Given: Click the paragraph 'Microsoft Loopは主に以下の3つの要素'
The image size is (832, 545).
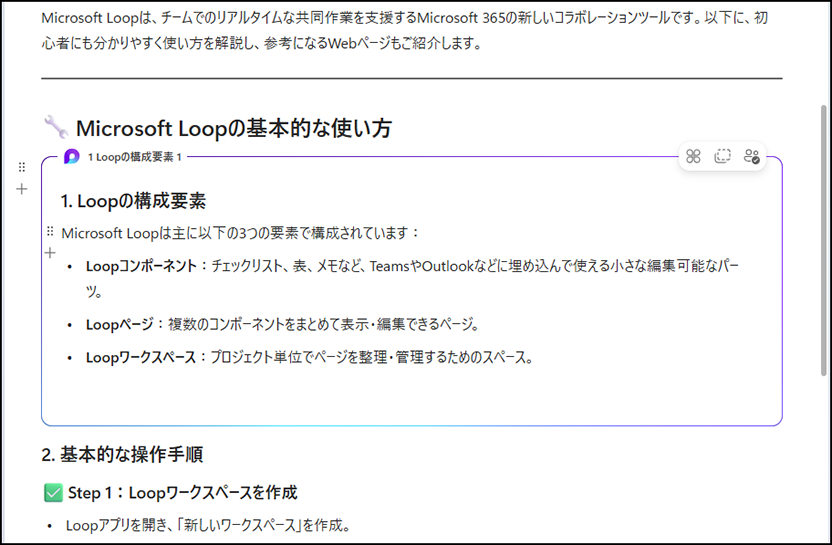Looking at the screenshot, I should point(240,233).
